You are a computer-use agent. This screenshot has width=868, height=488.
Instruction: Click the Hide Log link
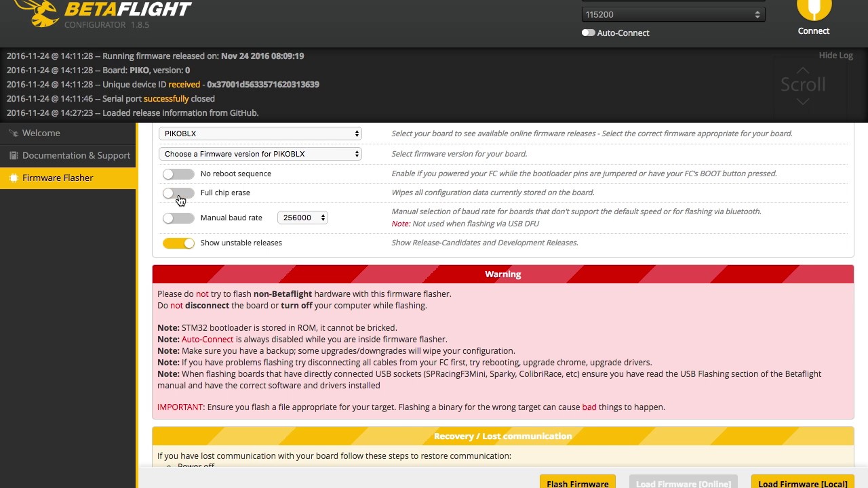tap(836, 56)
